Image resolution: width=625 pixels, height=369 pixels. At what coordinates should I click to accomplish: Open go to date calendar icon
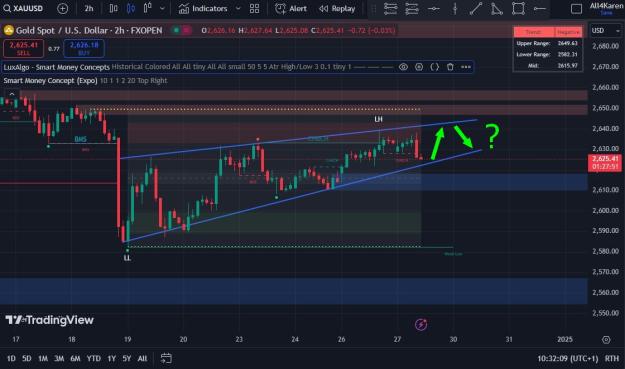tap(166, 358)
